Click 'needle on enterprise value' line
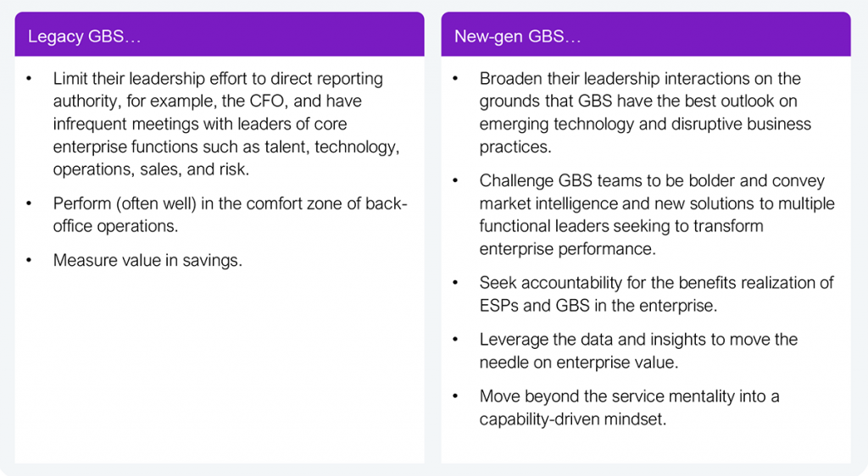The height and width of the screenshot is (476, 868). click(x=578, y=363)
